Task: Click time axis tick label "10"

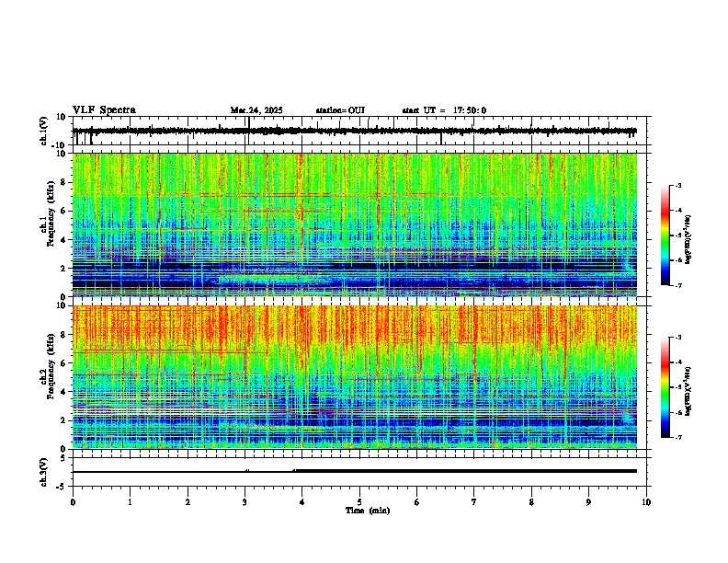Action: click(646, 502)
